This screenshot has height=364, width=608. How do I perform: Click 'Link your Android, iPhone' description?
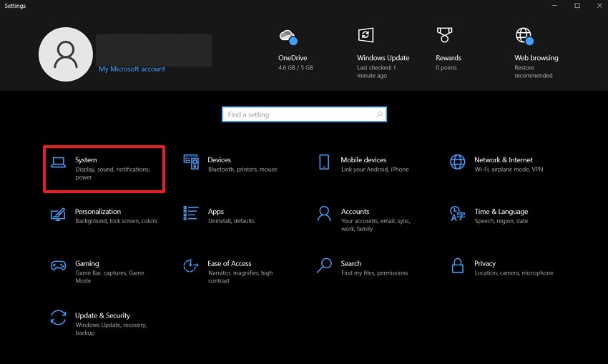point(375,169)
